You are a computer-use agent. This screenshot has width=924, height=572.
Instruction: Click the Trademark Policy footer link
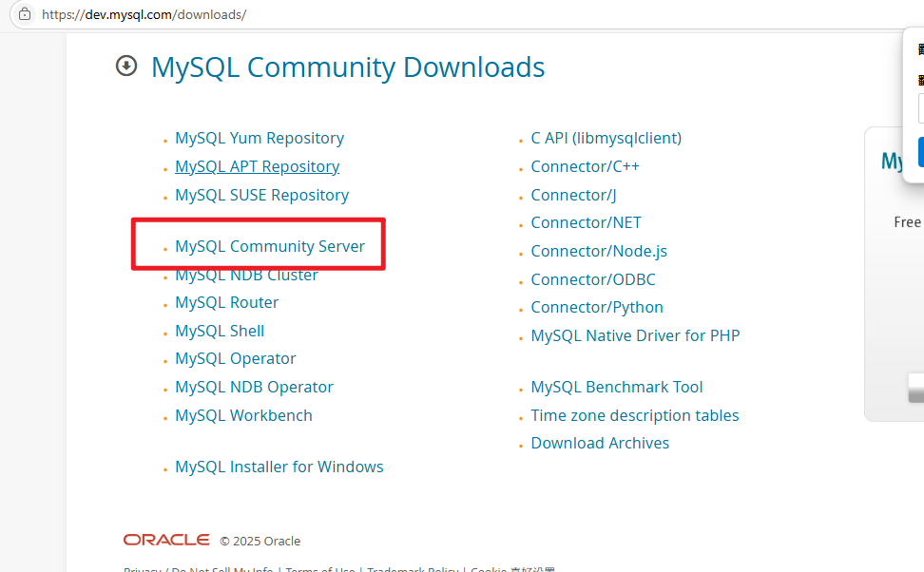[413, 569]
